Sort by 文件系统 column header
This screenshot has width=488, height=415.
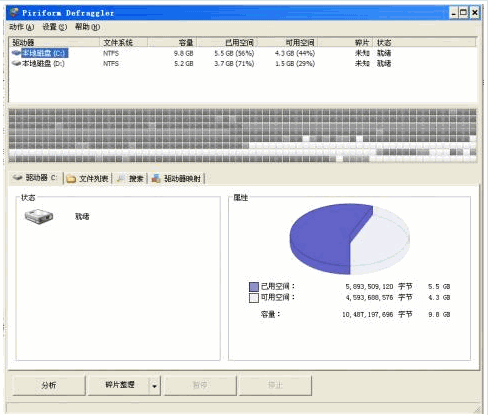point(123,42)
